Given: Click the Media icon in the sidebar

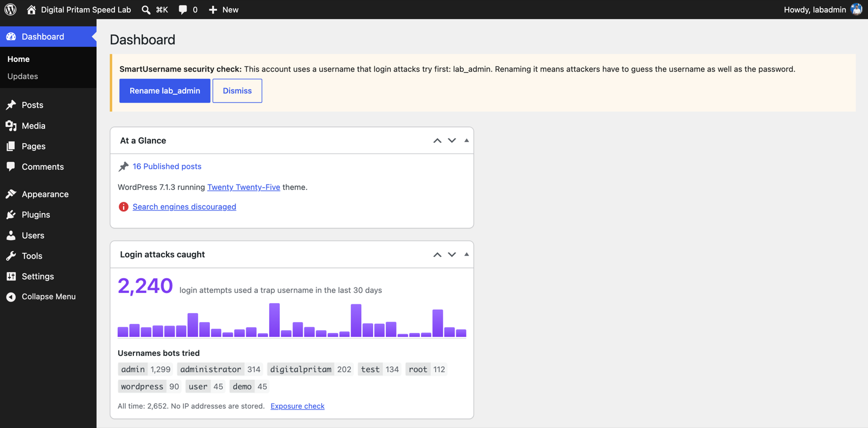Looking at the screenshot, I should [x=11, y=125].
